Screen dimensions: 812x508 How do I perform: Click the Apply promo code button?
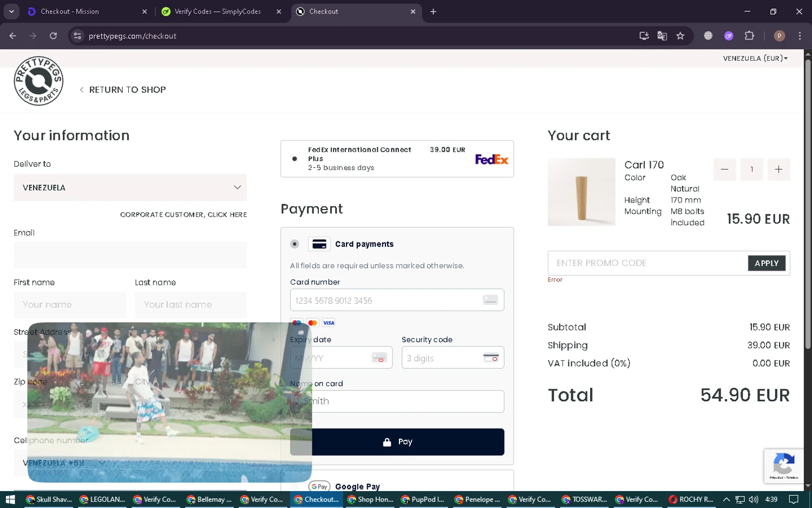tap(767, 263)
